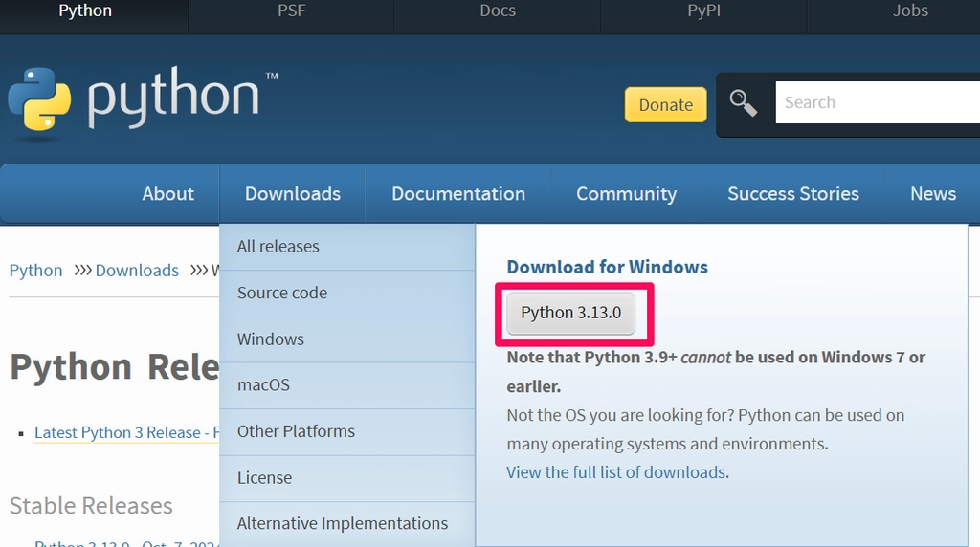Viewport: 980px width, 547px height.
Task: Open the News navigation menu
Action: coord(932,193)
